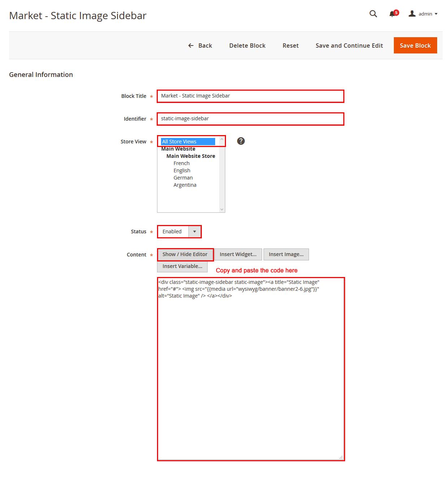448x480 pixels.
Task: Select French store view
Action: point(182,163)
